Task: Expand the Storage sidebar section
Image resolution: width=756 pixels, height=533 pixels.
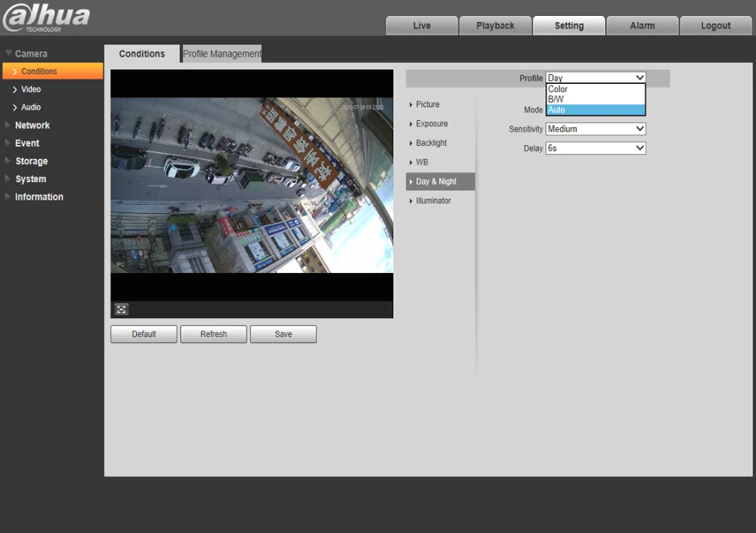Action: pos(31,161)
